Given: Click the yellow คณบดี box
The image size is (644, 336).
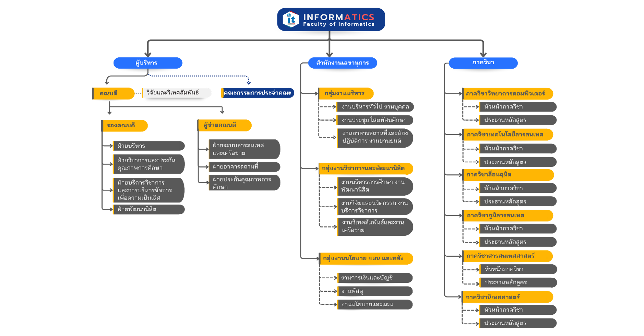Looking at the screenshot, I should click(113, 93).
